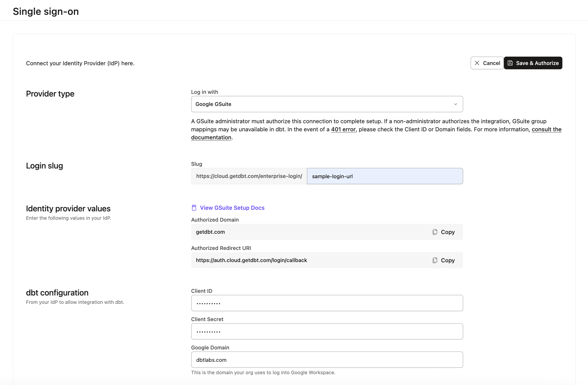Click inside the Client Secret field
This screenshot has width=588, height=385.
tap(327, 331)
